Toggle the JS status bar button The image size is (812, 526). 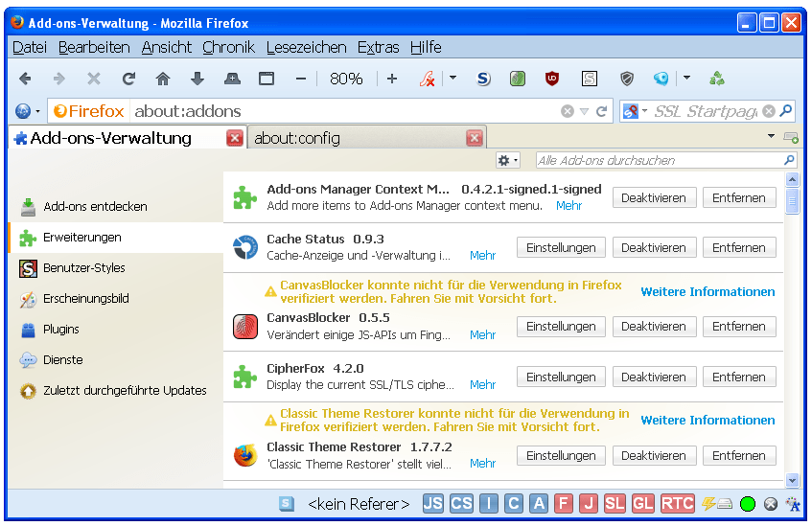(x=433, y=504)
